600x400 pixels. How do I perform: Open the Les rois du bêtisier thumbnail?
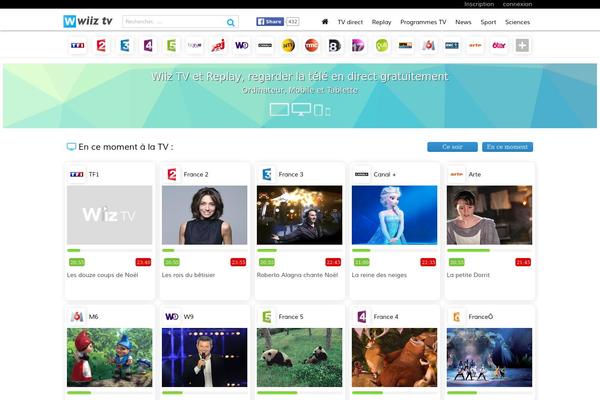204,215
